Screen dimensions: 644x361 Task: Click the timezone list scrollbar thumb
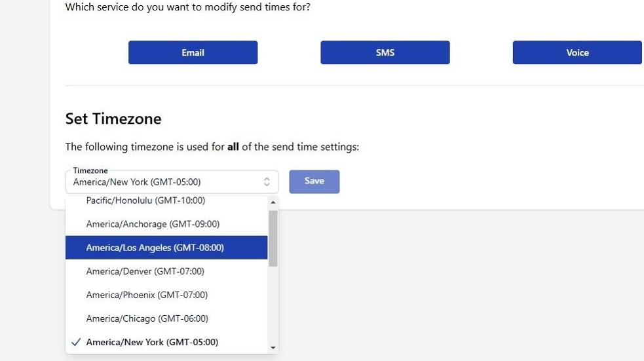pyautogui.click(x=273, y=238)
